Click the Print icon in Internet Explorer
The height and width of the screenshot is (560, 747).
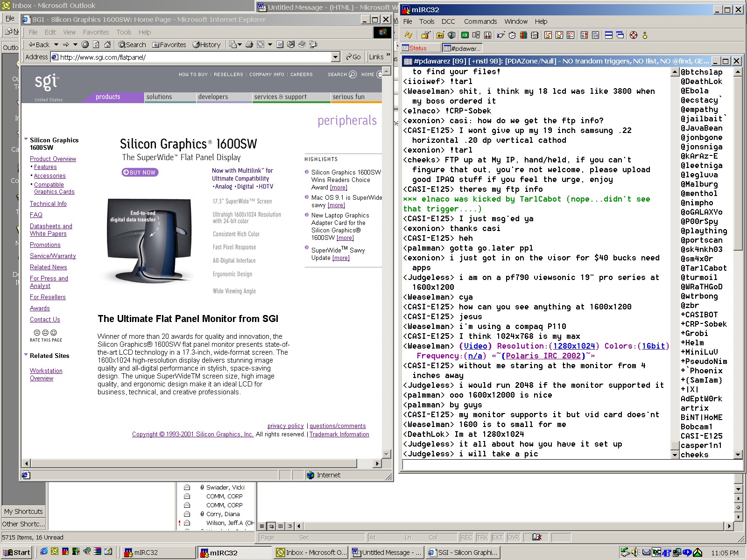249,44
